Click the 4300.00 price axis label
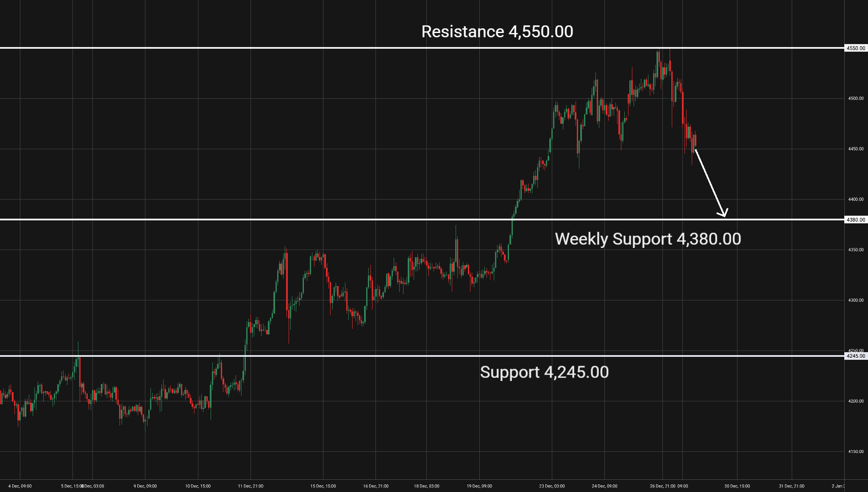This screenshot has width=868, height=492. click(x=856, y=300)
